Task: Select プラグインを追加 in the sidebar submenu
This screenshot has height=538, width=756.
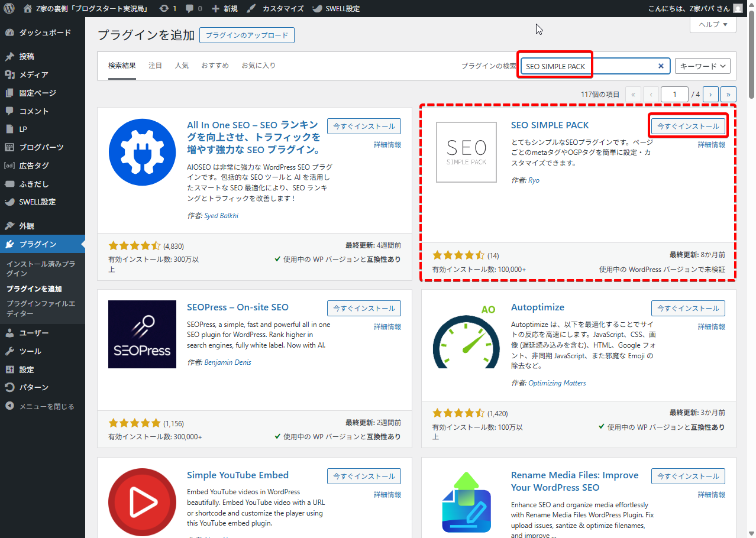Action: click(x=34, y=289)
